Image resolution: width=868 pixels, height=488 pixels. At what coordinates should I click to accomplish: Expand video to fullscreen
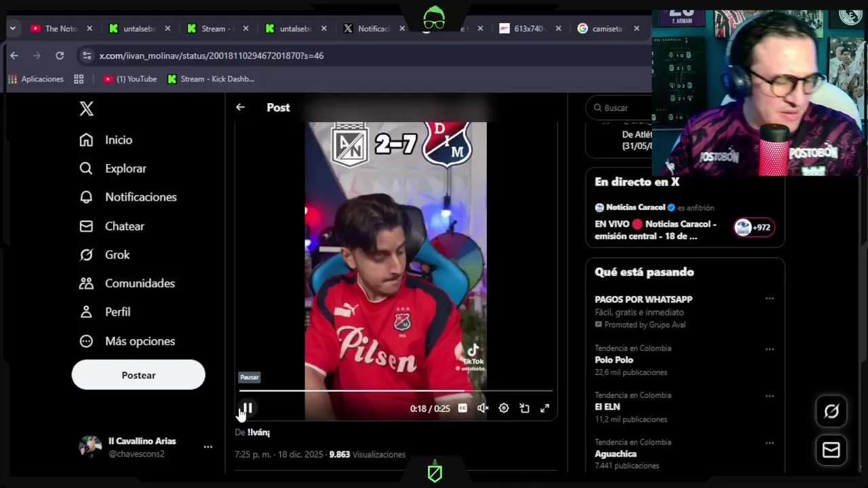click(545, 408)
